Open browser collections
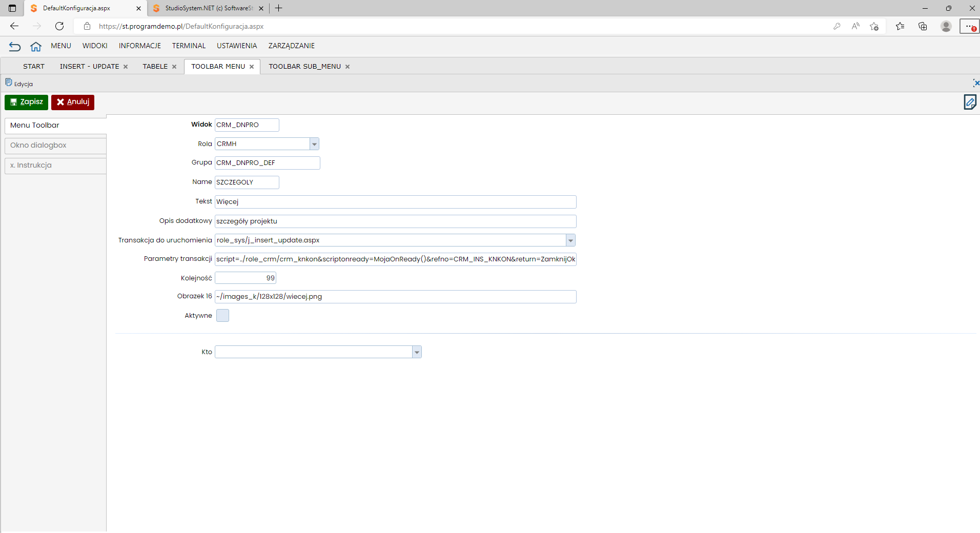980x533 pixels. (x=923, y=26)
